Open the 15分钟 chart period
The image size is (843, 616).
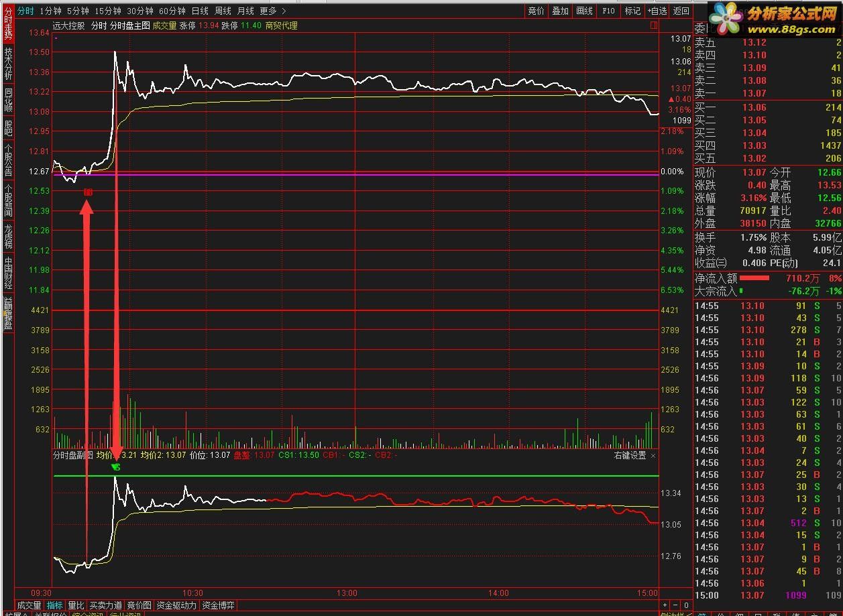[108, 11]
